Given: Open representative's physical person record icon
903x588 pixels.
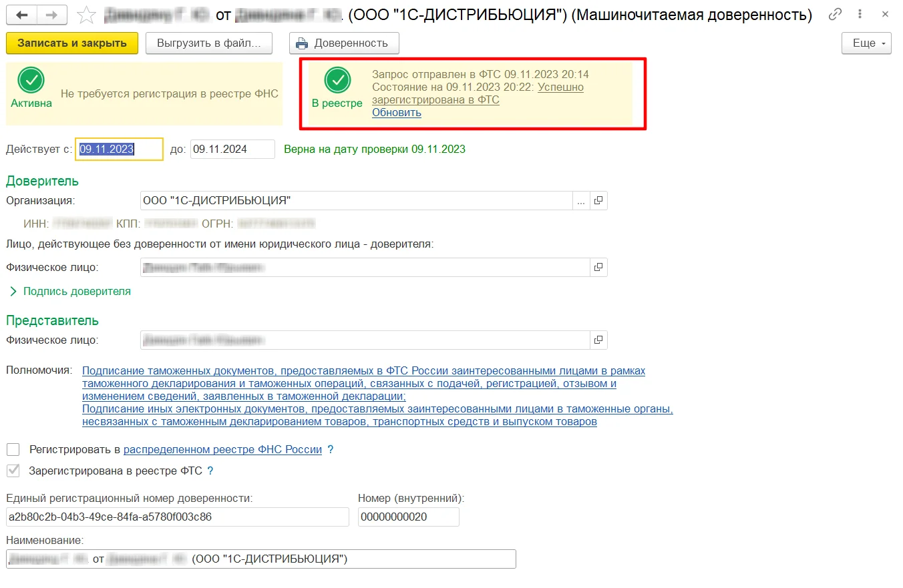Looking at the screenshot, I should coord(598,340).
